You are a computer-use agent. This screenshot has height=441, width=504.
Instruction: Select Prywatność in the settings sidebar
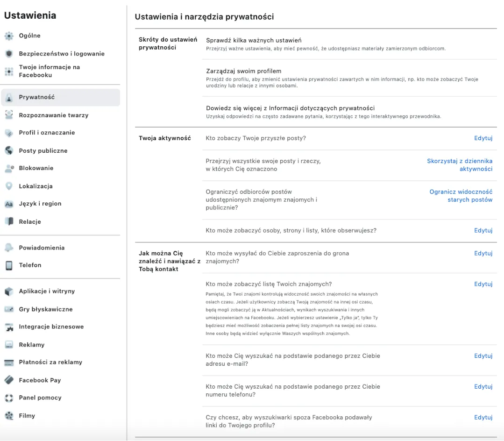[36, 97]
